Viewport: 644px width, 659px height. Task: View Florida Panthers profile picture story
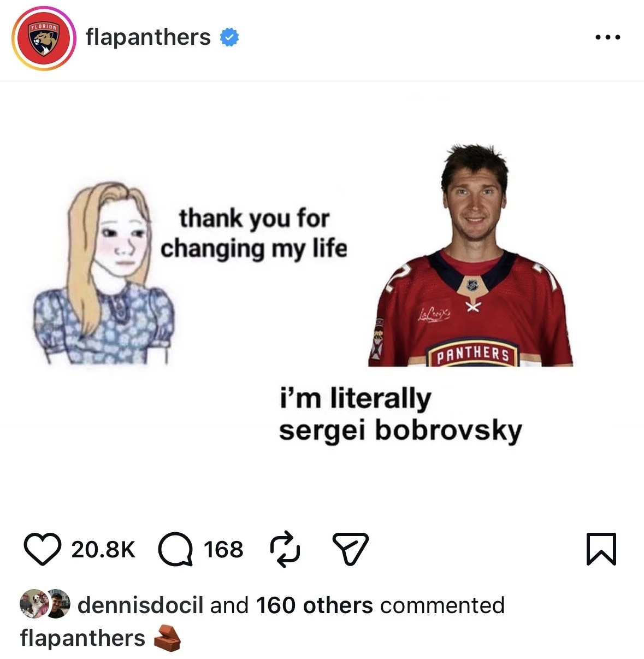click(44, 38)
